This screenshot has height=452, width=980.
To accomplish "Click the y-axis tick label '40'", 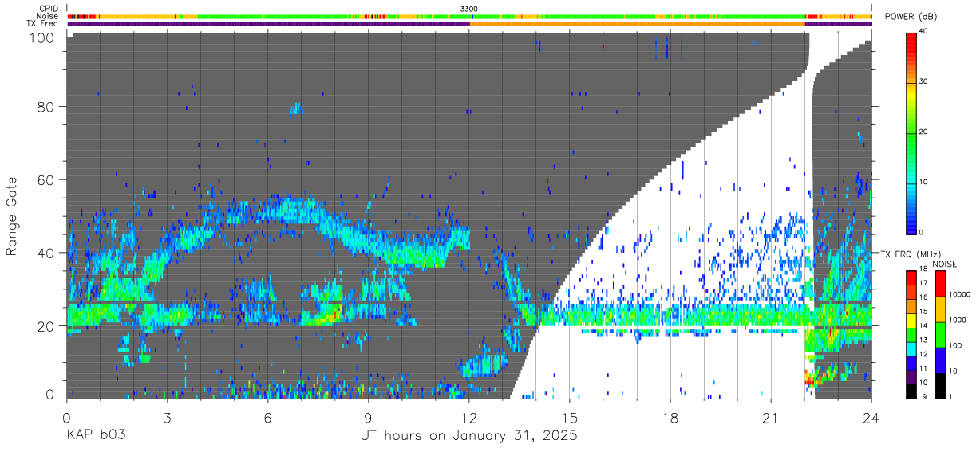I will pos(45,253).
